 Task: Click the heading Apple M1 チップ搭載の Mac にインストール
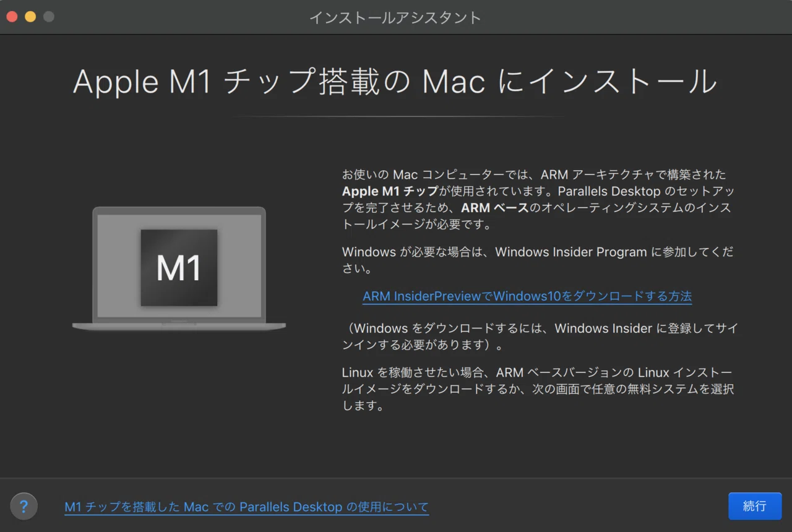click(x=395, y=82)
